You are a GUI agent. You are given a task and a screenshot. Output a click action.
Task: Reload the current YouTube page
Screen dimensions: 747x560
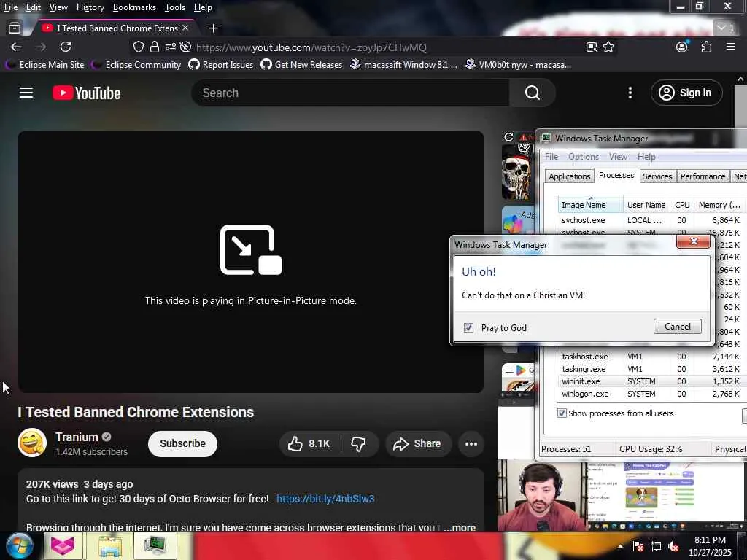coord(66,47)
